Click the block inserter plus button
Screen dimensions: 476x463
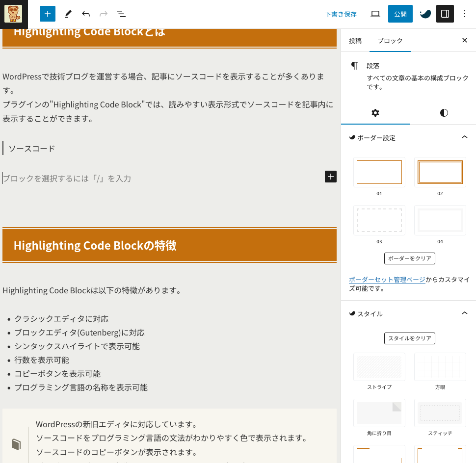coord(48,14)
